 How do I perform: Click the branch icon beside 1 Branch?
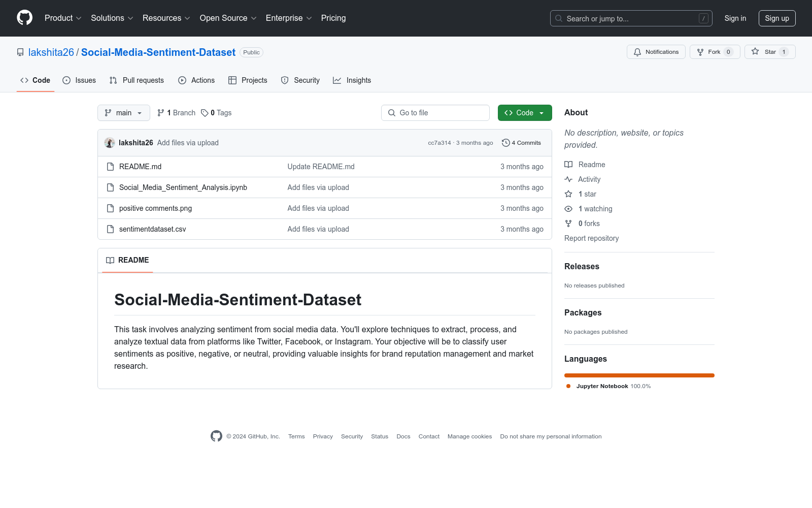161,113
